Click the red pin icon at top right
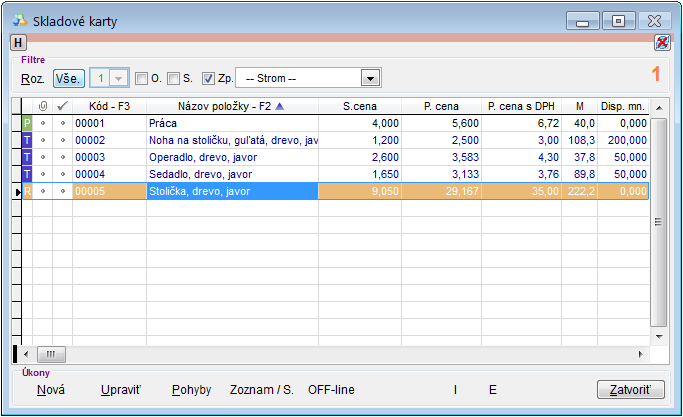The height and width of the screenshot is (417, 683). pyautogui.click(x=662, y=42)
